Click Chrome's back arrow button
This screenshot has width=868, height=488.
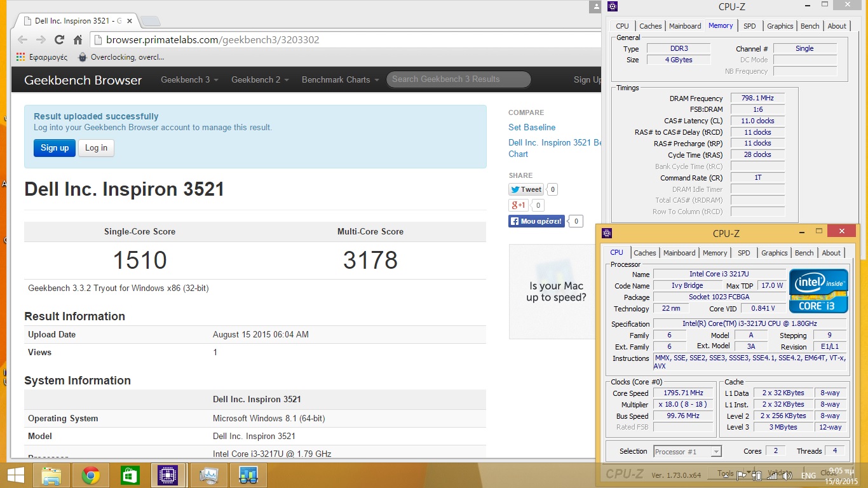(x=22, y=39)
